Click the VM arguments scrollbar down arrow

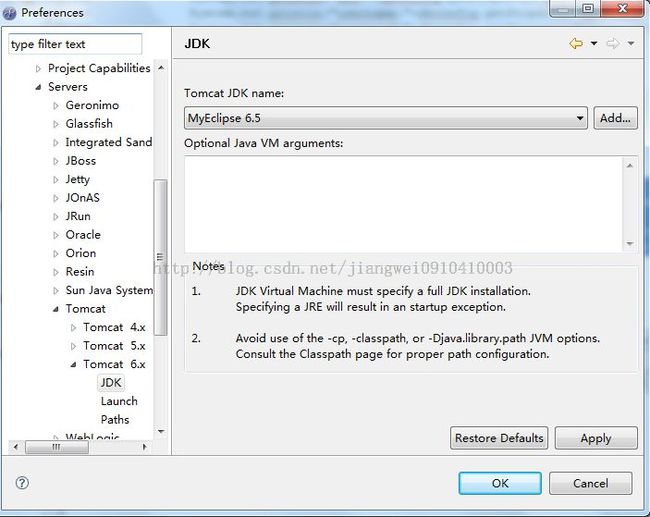point(630,243)
